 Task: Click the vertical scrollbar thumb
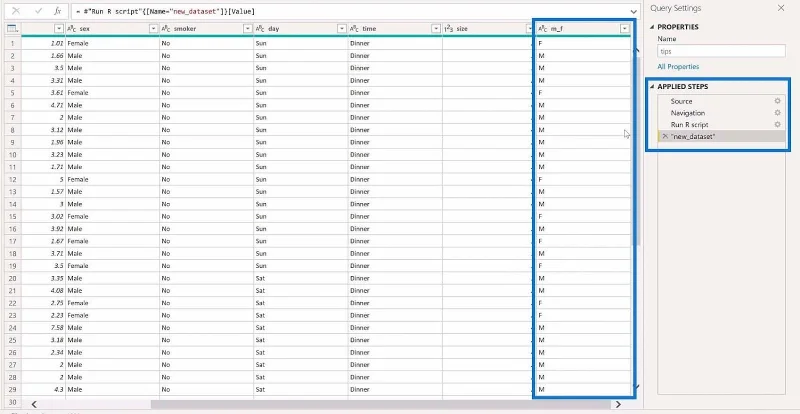[x=636, y=151]
